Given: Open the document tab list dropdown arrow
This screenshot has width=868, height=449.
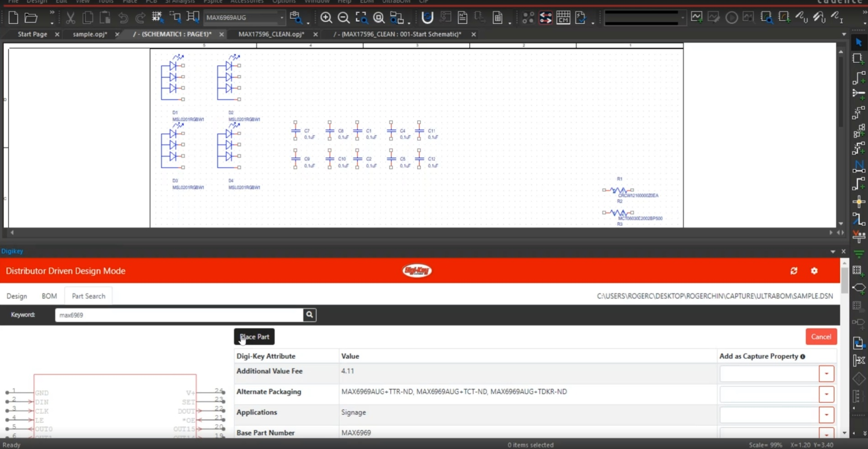Looking at the screenshot, I should tap(844, 34).
